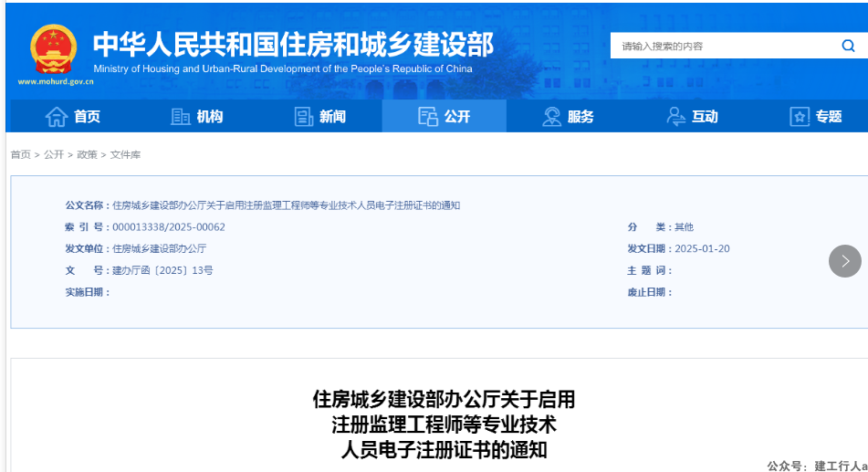Click category value 其他
The height and width of the screenshot is (472, 868).
(684, 227)
